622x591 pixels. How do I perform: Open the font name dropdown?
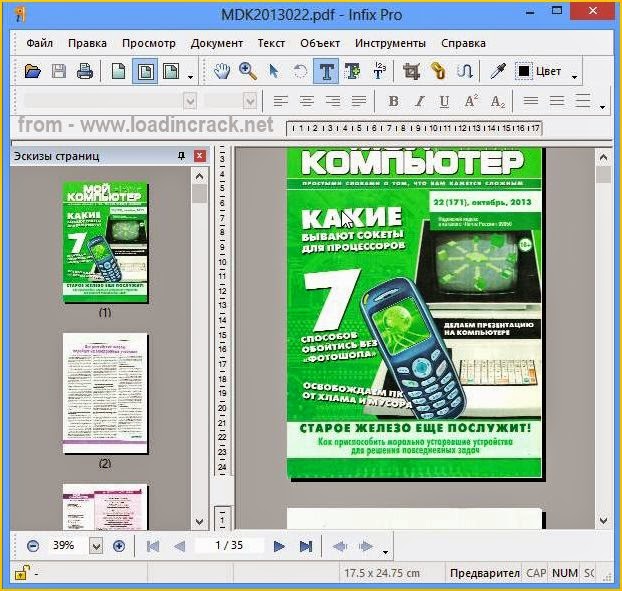coord(190,102)
